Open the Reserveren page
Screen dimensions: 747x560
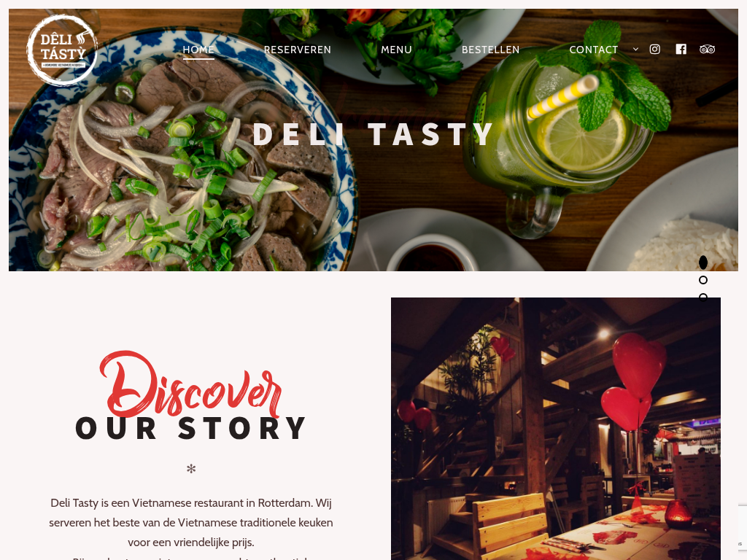[x=298, y=50]
